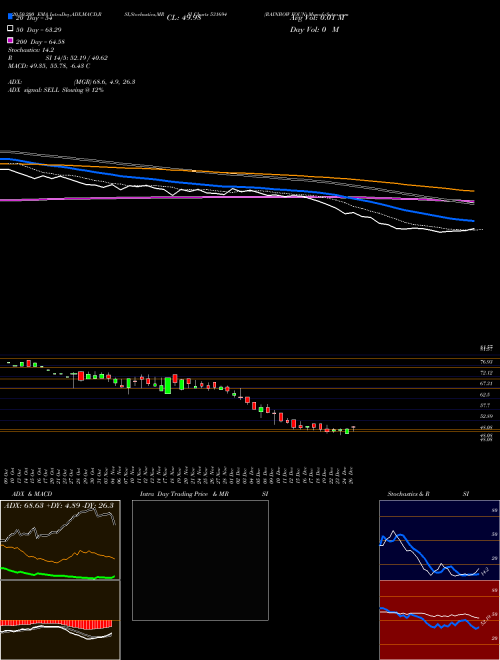Image resolution: width=500 pixels, height=660 pixels.
Task: Open the blue Stochastics chart panel
Action: coord(439,540)
